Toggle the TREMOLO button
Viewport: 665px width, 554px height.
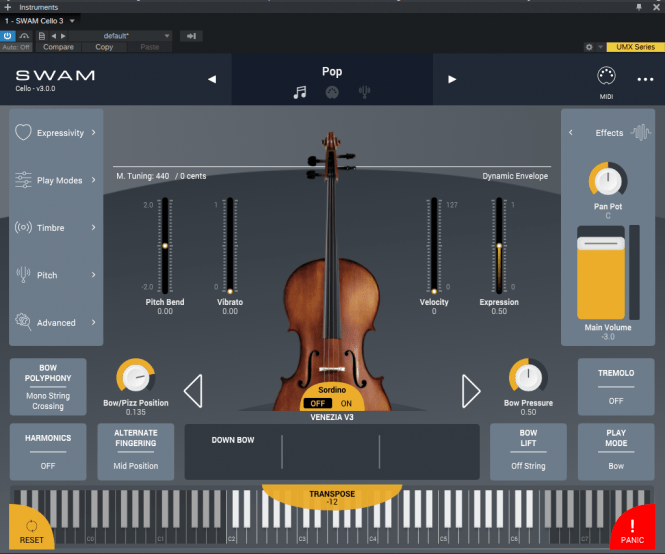click(x=616, y=387)
